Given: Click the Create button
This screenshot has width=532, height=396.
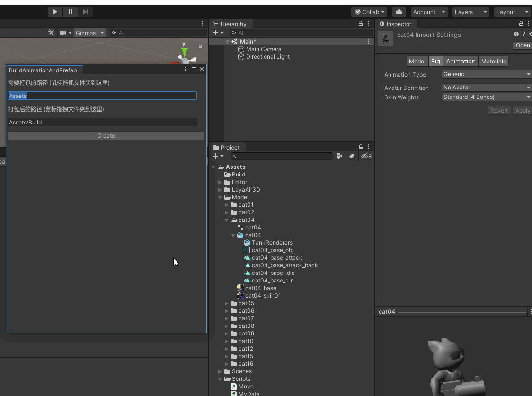Looking at the screenshot, I should click(106, 136).
